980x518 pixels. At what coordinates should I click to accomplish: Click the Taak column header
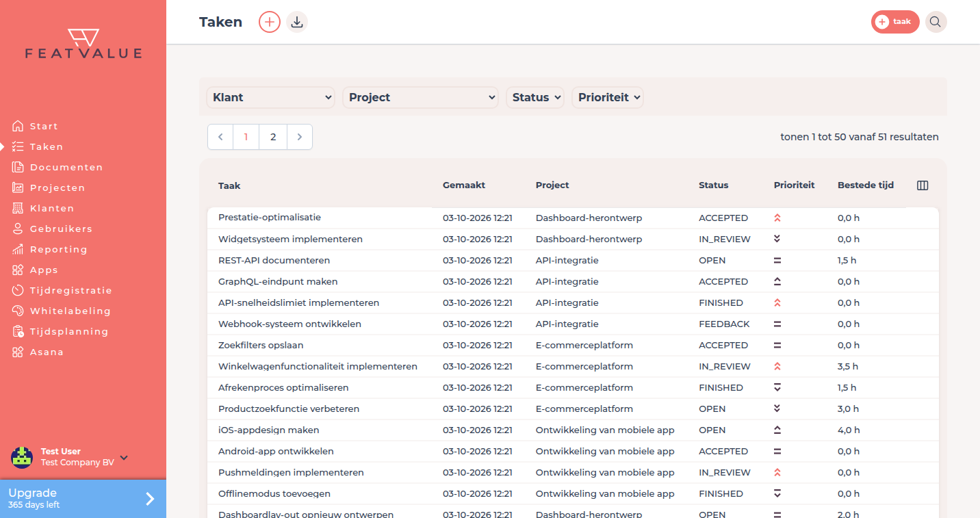[x=229, y=185]
